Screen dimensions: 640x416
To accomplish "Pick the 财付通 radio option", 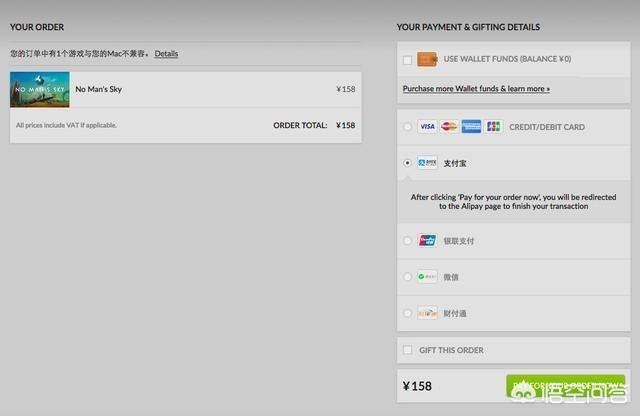I will [x=407, y=313].
